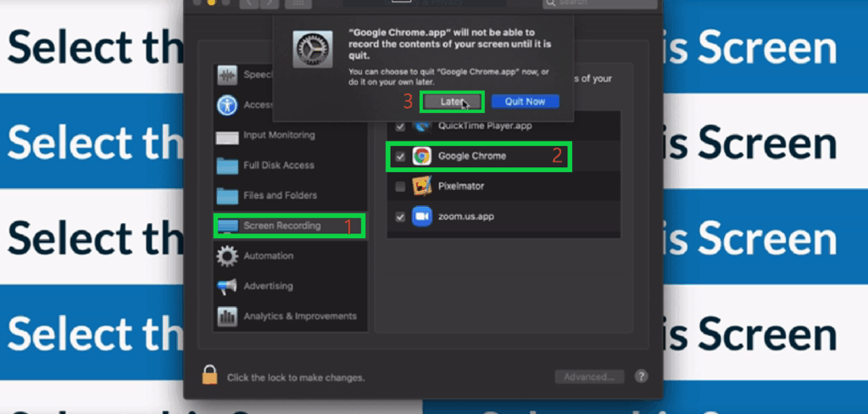Select the Pixelmator app icon
This screenshot has height=414, width=868.
[421, 186]
